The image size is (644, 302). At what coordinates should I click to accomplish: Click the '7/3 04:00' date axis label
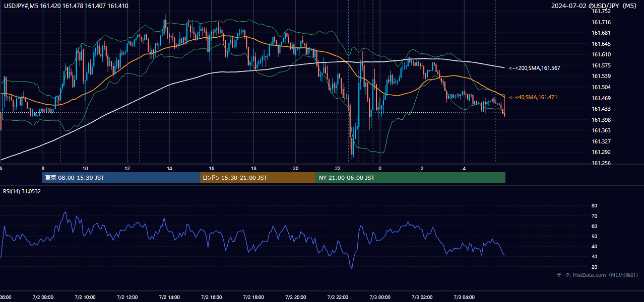[465, 297]
